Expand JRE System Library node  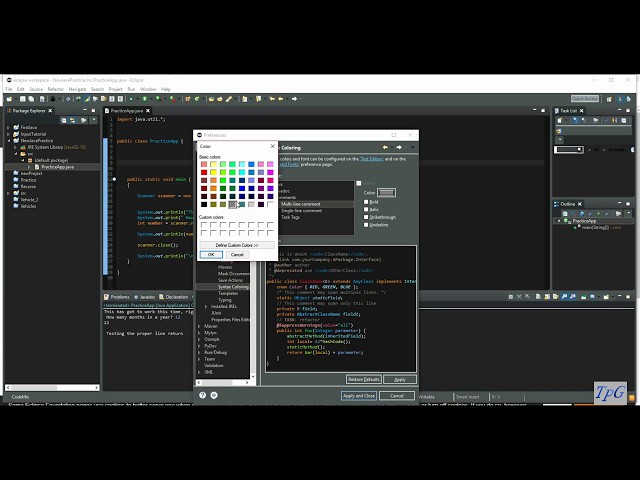(x=16, y=147)
